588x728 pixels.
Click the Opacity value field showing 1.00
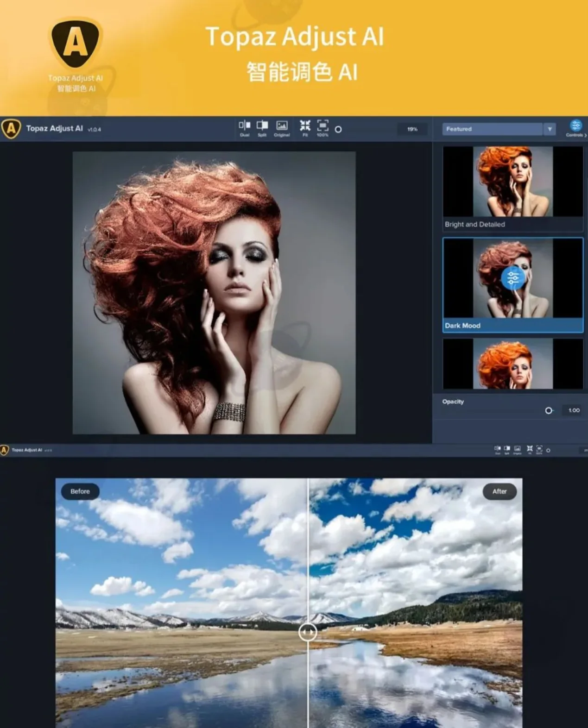coord(574,410)
